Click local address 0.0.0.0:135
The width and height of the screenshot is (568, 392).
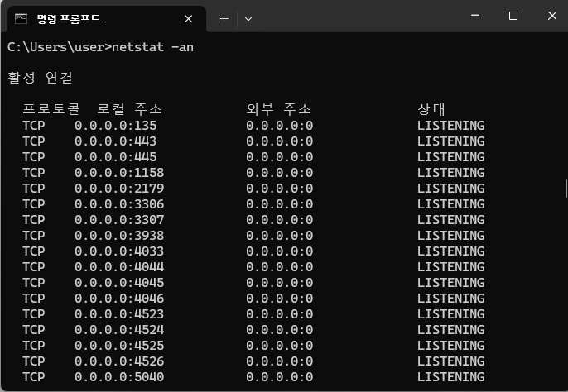point(116,126)
